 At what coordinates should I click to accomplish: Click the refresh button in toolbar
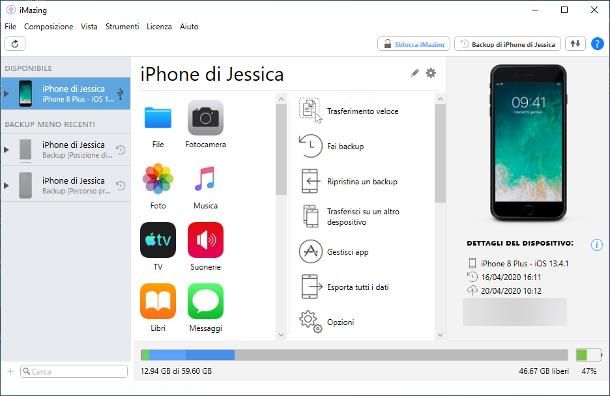(x=15, y=44)
